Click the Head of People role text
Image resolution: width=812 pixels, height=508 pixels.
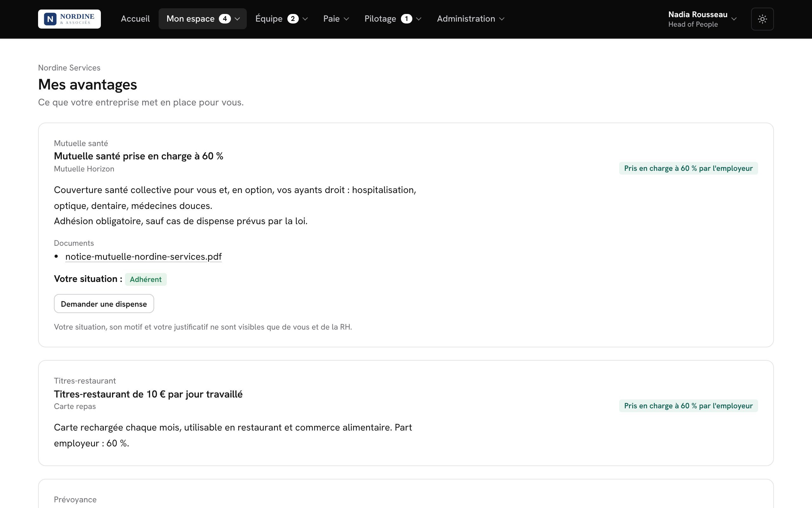tap(693, 24)
